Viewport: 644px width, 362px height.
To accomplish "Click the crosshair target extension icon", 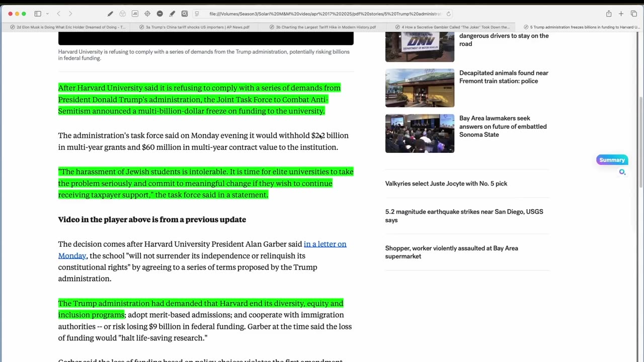I will click(147, 14).
